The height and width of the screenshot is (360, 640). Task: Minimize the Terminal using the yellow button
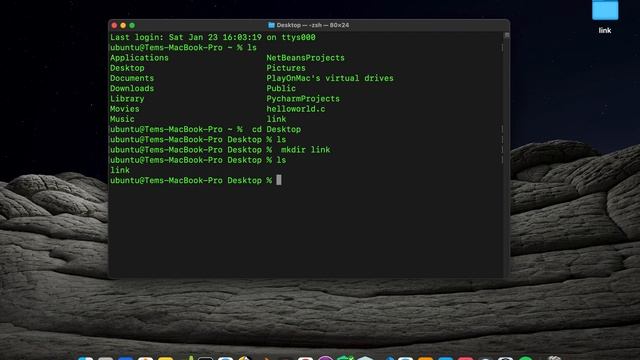(123, 25)
